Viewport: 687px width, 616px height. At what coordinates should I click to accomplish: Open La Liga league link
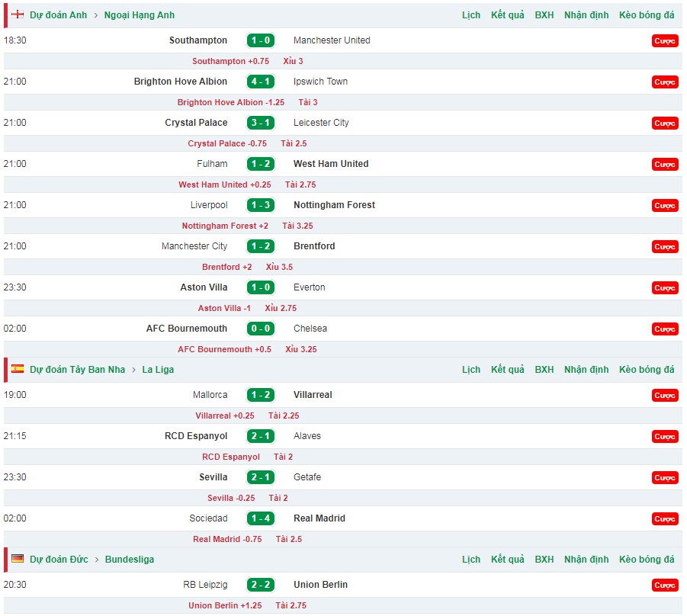coord(158,369)
